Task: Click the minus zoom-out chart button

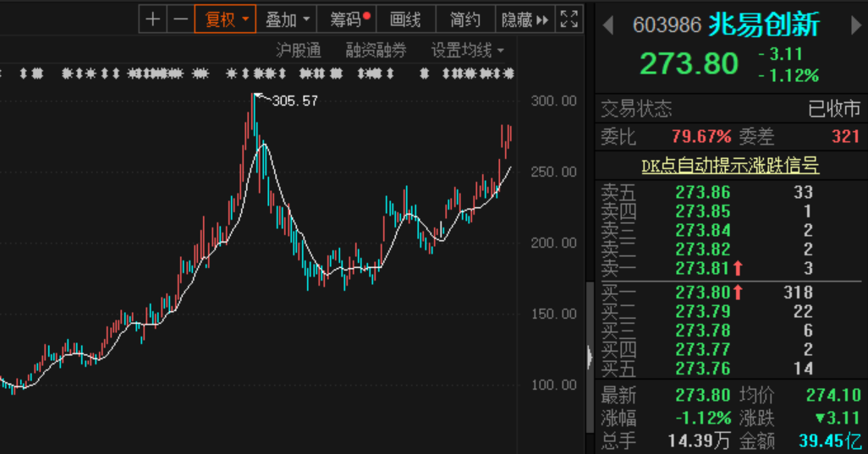Action: (179, 19)
